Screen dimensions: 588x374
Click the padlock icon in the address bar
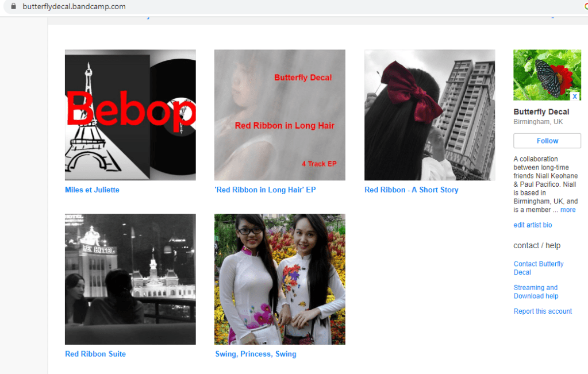point(14,7)
